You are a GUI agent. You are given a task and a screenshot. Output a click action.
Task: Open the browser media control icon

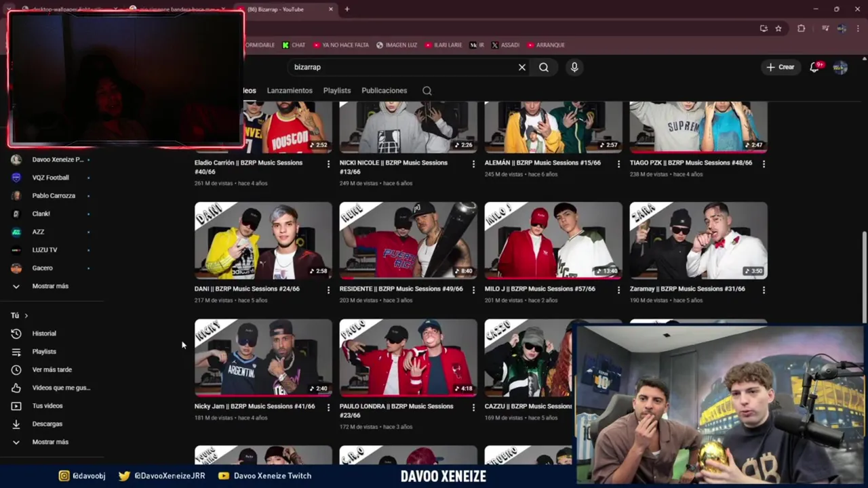(x=825, y=28)
